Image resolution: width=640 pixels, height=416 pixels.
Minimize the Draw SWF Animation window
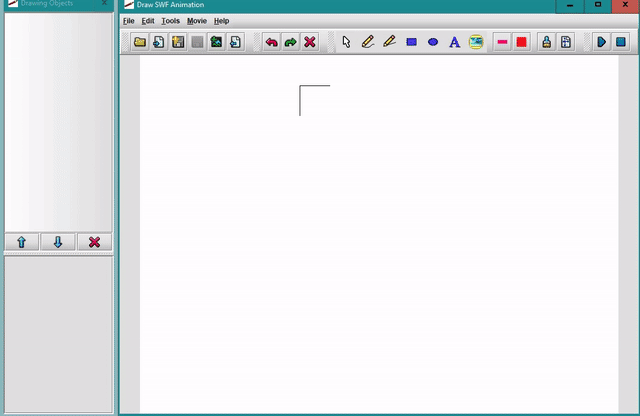[x=570, y=6]
